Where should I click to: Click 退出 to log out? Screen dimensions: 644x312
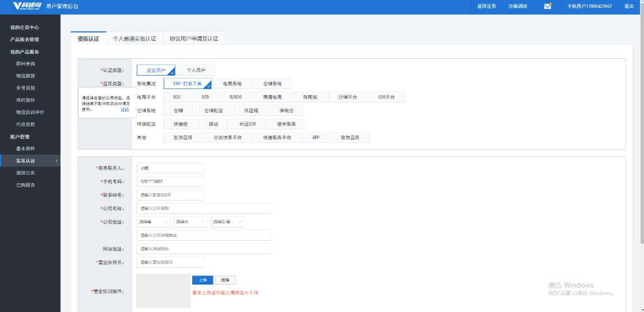[x=629, y=6]
